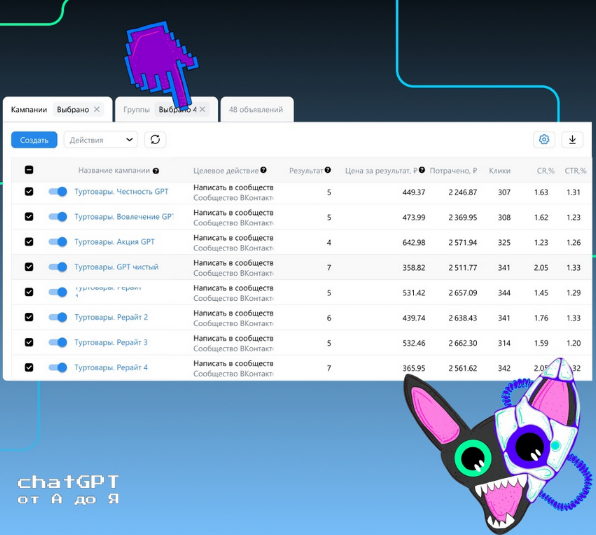This screenshot has width=596, height=535.
Task: Open the Действия dropdown
Action: [101, 140]
